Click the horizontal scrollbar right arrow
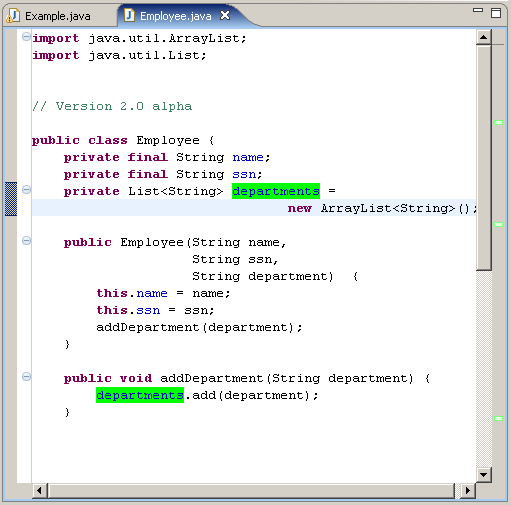 click(467, 490)
